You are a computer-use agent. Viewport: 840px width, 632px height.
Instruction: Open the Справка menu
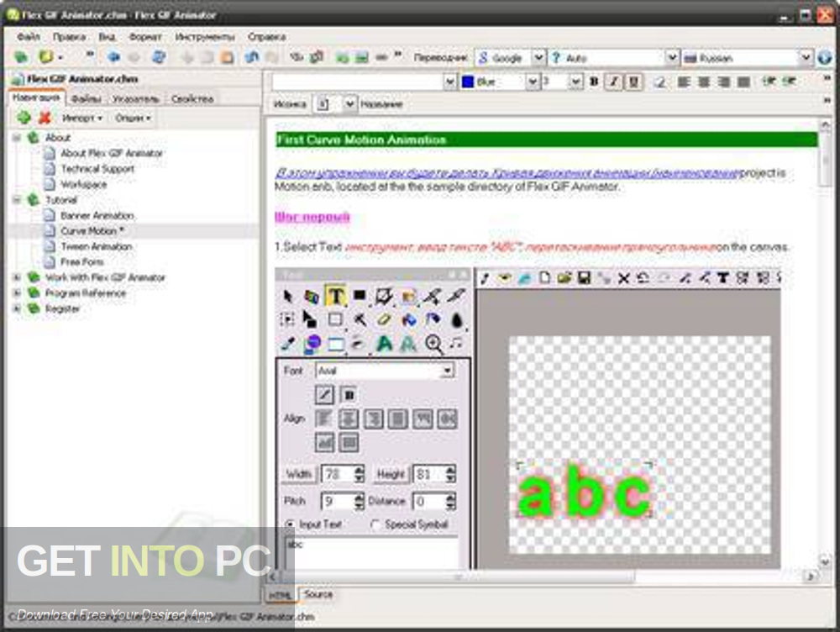pyautogui.click(x=266, y=37)
